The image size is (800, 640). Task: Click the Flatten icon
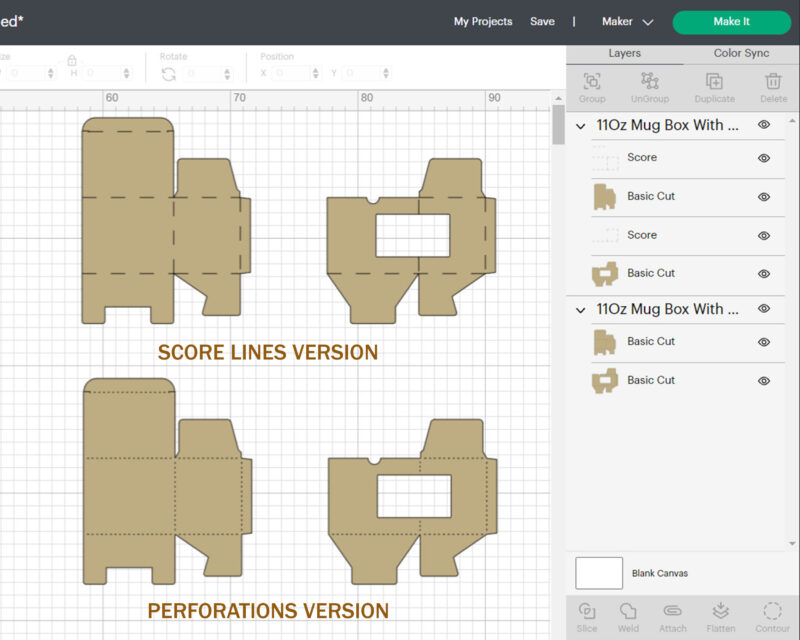(720, 614)
